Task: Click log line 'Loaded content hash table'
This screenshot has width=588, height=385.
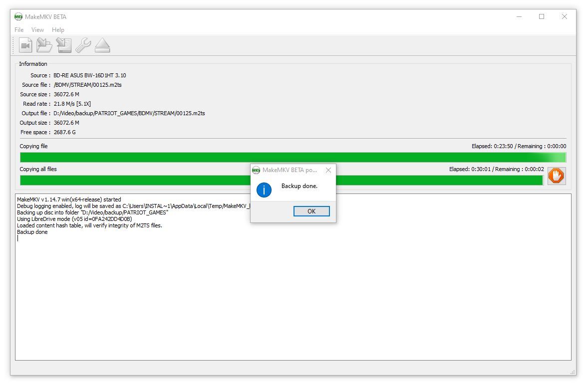Action: coord(90,225)
